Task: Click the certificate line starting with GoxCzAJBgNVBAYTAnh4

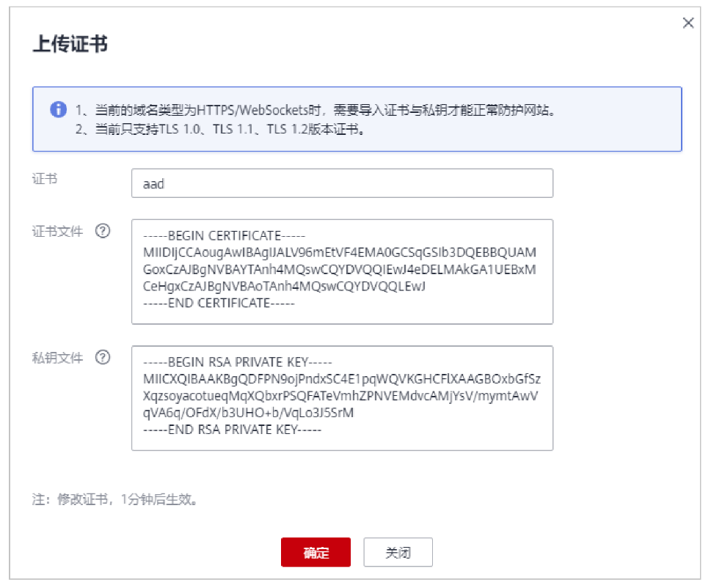Action: [340, 269]
